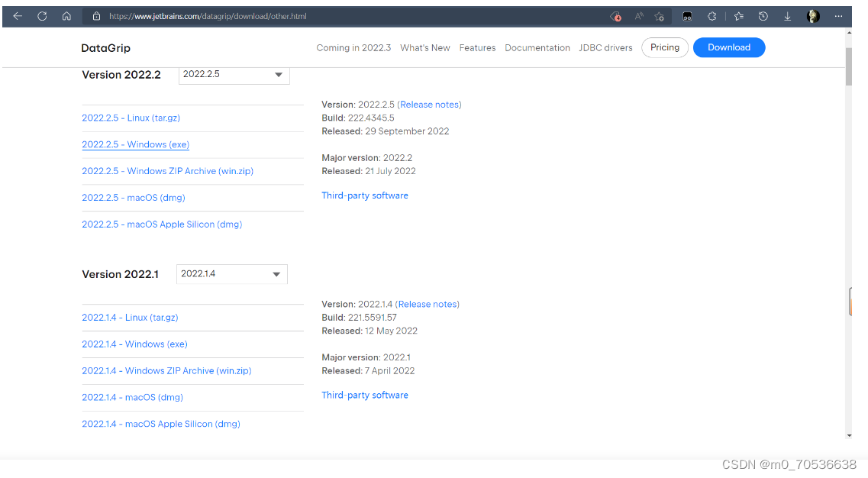Download 2022.1.4 - macOS Apple Silicon (dmg)
This screenshot has width=868, height=478.
pyautogui.click(x=161, y=424)
